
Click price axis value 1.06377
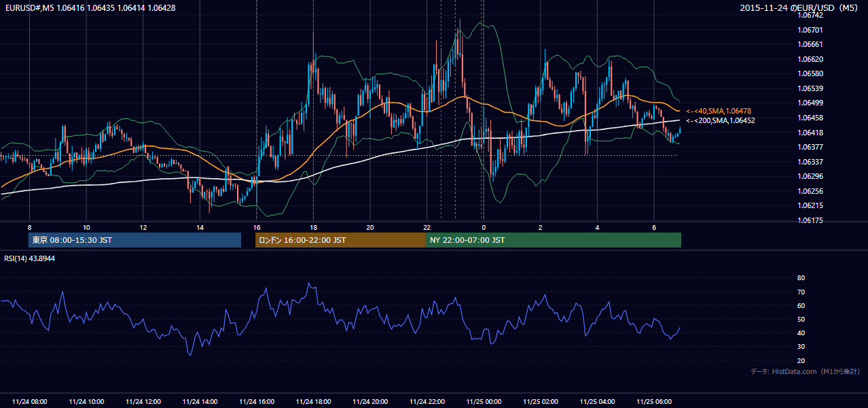[x=809, y=147]
